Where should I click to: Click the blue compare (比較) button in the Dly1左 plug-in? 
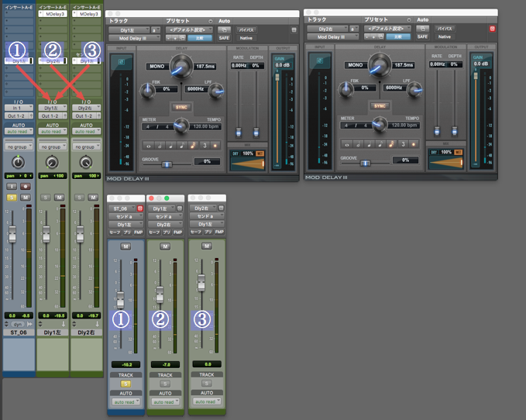(200, 38)
